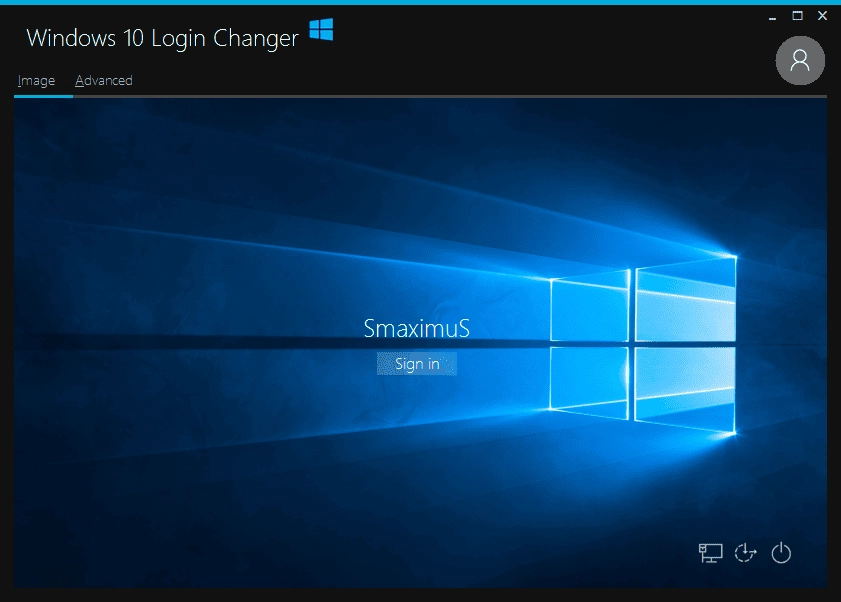This screenshot has width=841, height=602.
Task: Click the user account avatar icon
Action: (800, 61)
